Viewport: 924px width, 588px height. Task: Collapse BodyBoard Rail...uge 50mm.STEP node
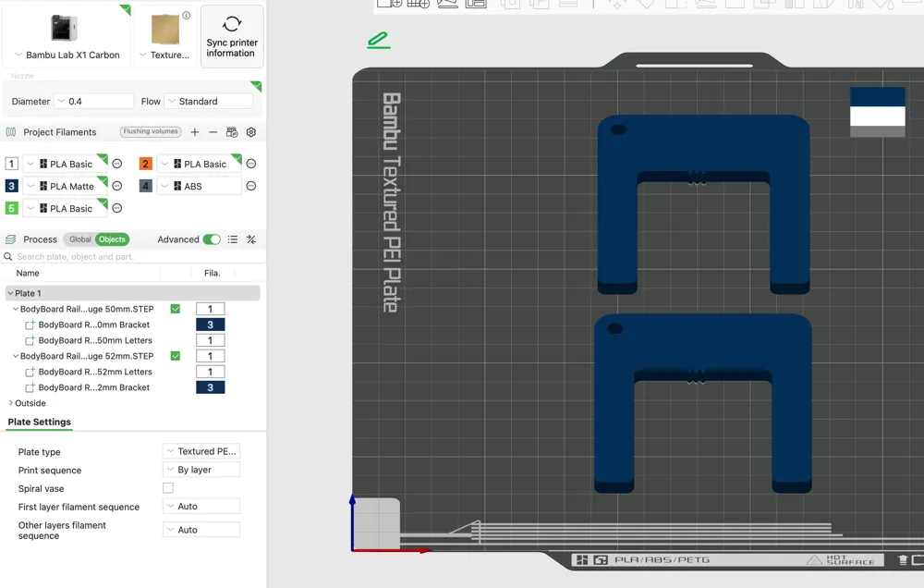click(16, 309)
